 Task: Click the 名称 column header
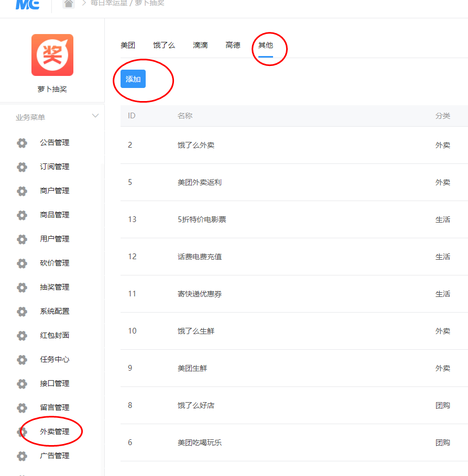185,116
